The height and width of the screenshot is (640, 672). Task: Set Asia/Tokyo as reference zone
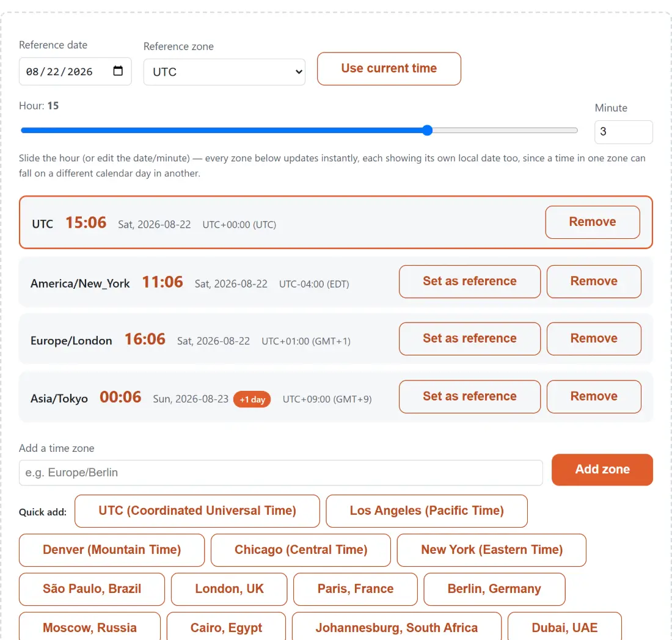point(470,396)
